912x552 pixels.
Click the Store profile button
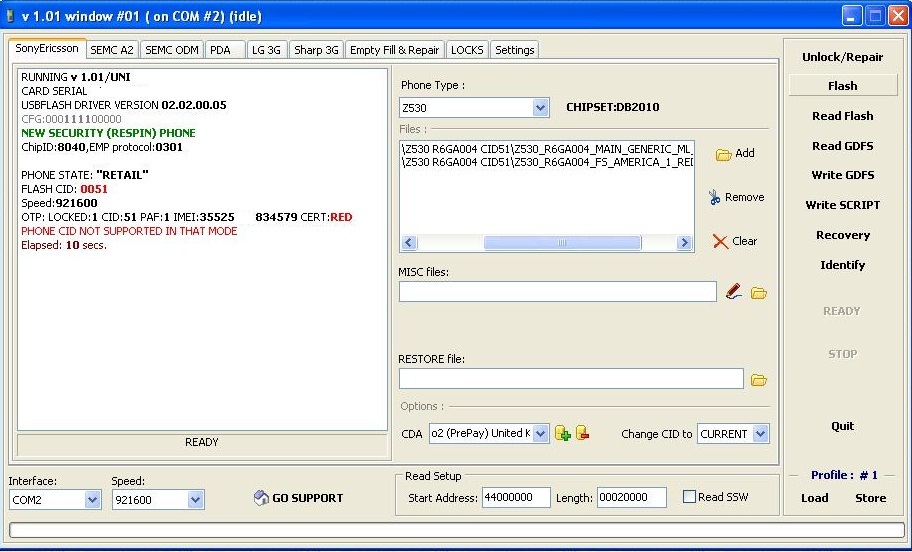[870, 498]
